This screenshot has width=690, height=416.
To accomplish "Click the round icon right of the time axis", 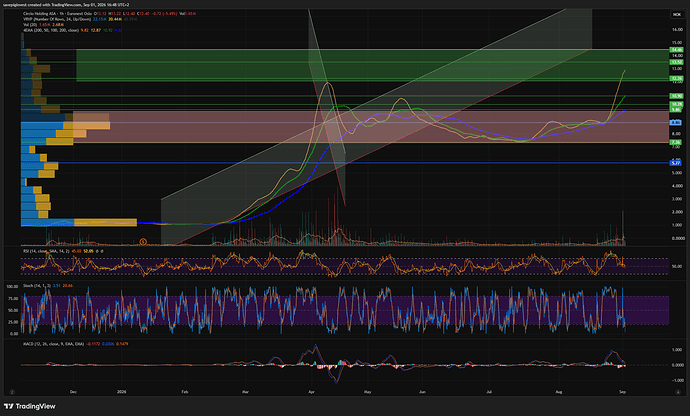I will tap(678, 391).
